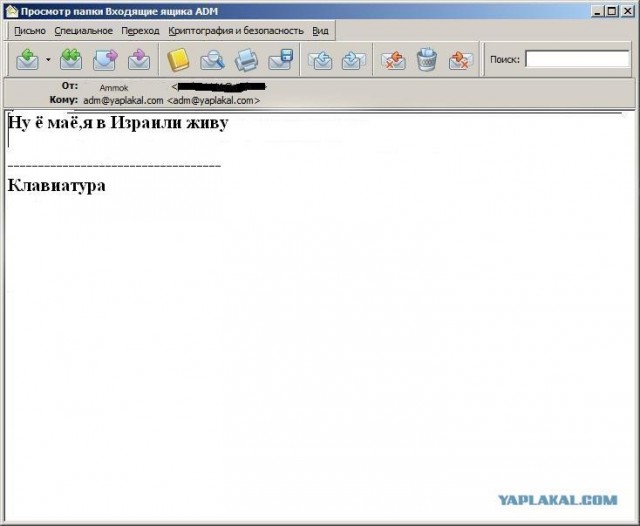Click the Кому: header label
Screen dimensions: 640x526
(64, 100)
